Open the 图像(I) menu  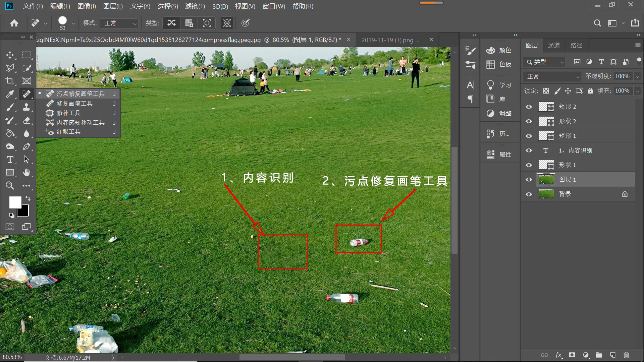tap(87, 6)
